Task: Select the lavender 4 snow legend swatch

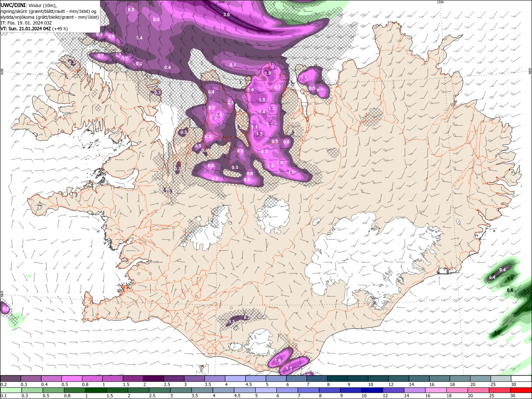Action: (x=235, y=379)
